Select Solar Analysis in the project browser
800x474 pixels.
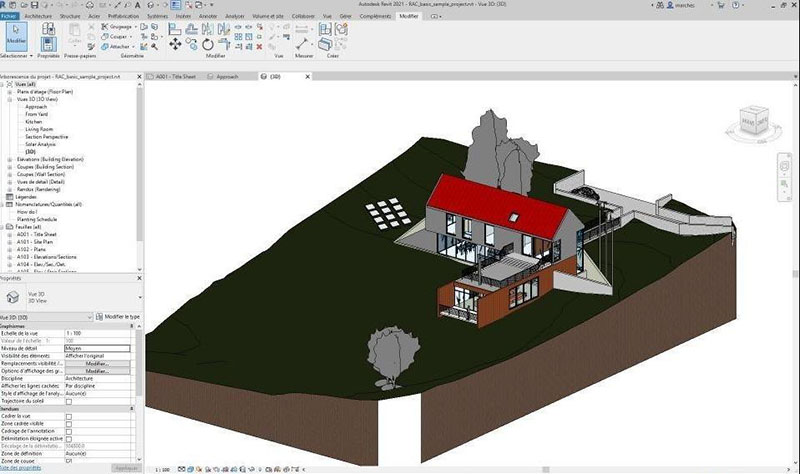(40, 144)
